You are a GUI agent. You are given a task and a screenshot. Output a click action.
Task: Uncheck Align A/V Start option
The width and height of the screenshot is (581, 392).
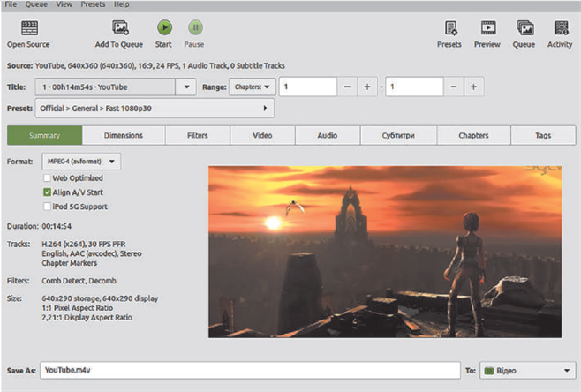pyautogui.click(x=47, y=192)
